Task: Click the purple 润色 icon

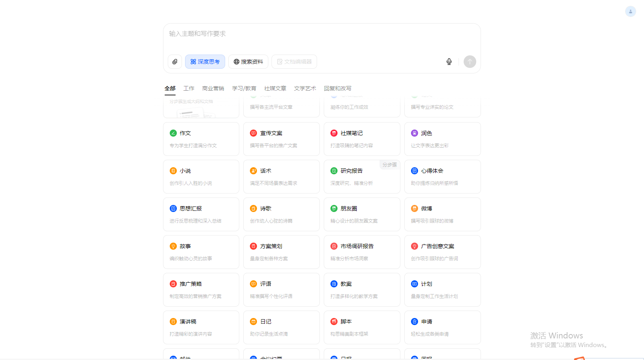Action: [x=415, y=133]
